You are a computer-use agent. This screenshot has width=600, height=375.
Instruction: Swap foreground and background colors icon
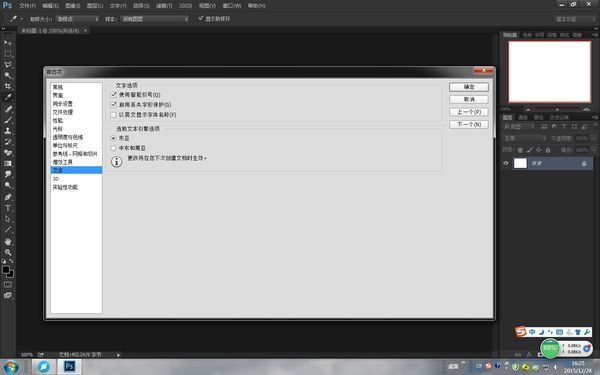point(11,261)
